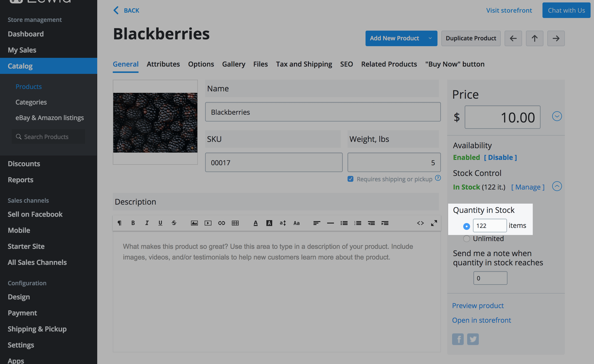Uncheck Requires shipping or pickup
Screen dimensions: 594x364
[350, 179]
